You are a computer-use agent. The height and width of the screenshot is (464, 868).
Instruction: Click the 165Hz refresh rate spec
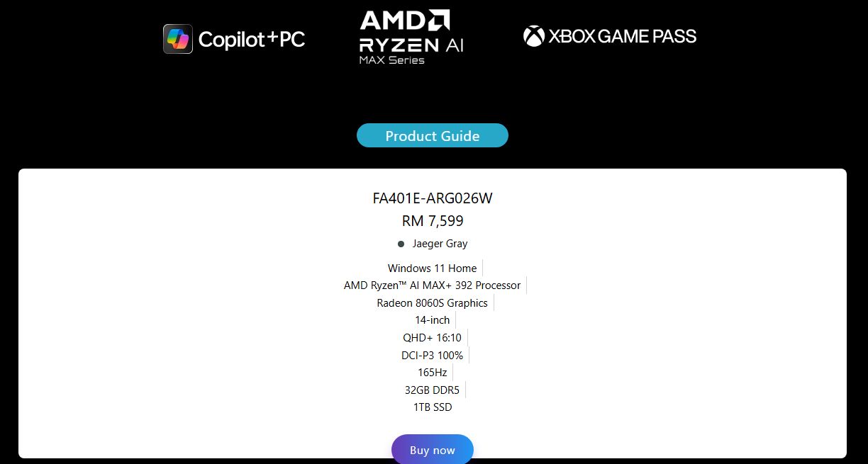click(x=432, y=373)
